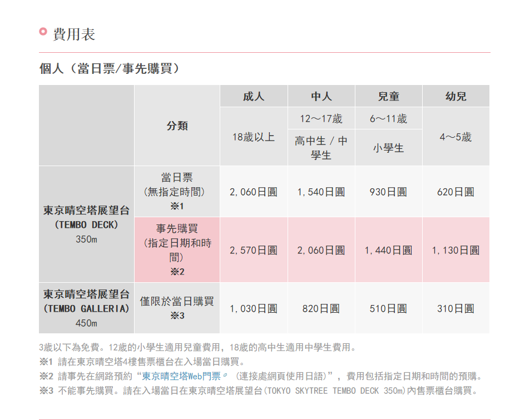Click the 12～17歲 cell
The width and height of the screenshot is (505, 420).
[321, 118]
